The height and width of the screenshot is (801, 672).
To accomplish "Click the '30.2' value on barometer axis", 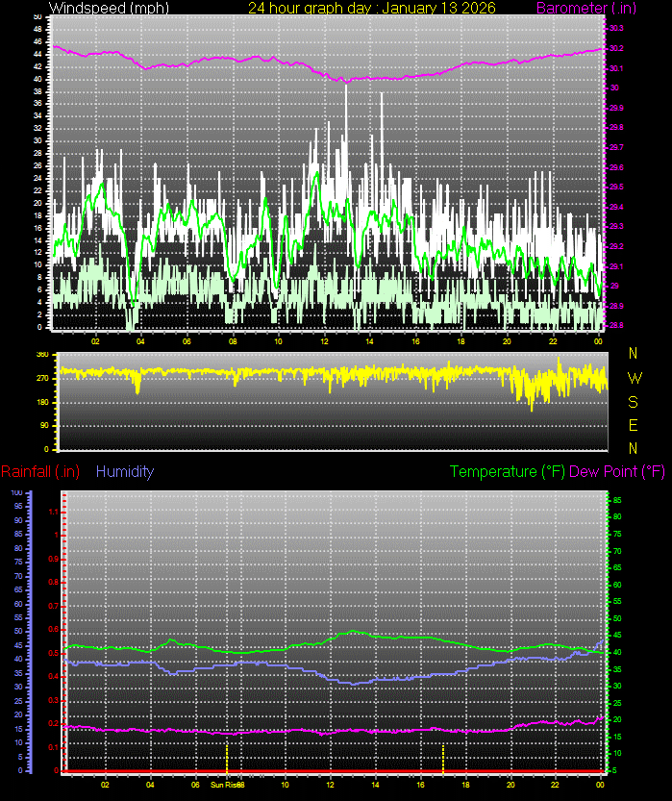I will pos(616,48).
